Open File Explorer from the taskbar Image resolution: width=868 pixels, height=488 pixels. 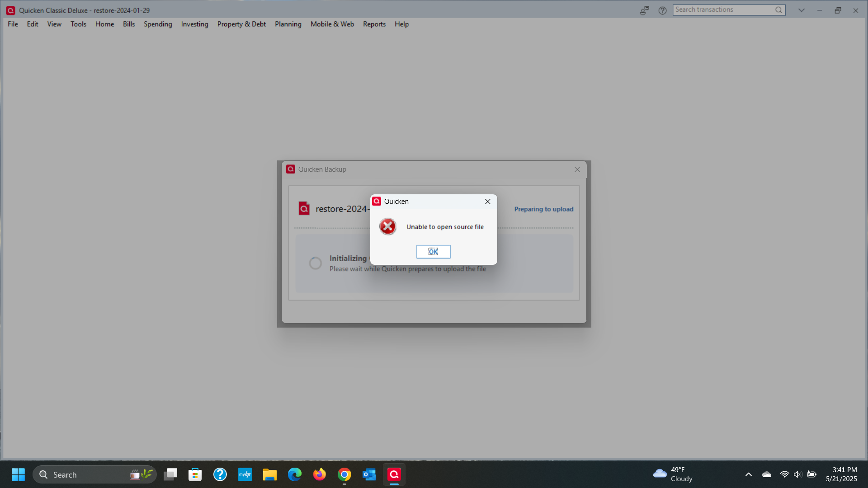pyautogui.click(x=270, y=474)
